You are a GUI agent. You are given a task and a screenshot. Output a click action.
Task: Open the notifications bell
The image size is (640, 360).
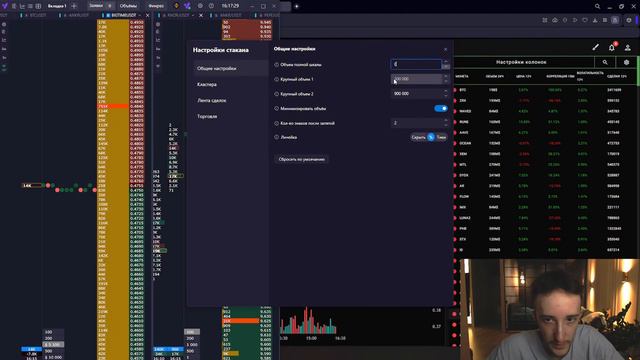[611, 48]
